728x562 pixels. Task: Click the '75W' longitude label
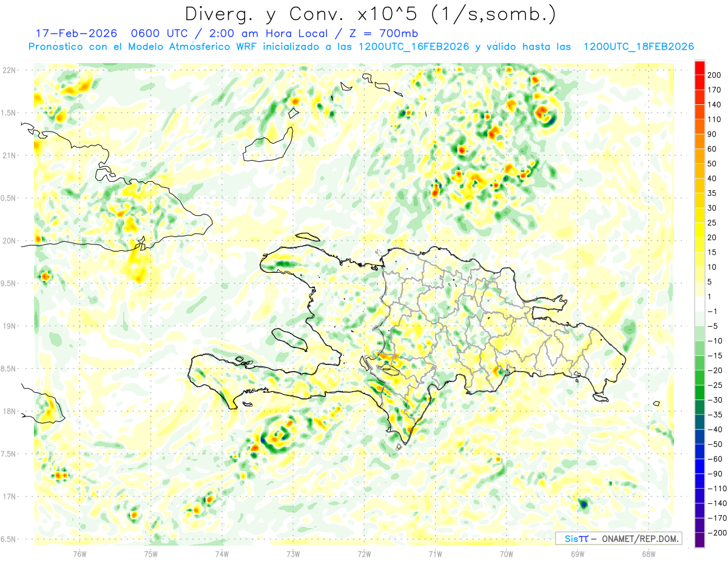tap(151, 554)
